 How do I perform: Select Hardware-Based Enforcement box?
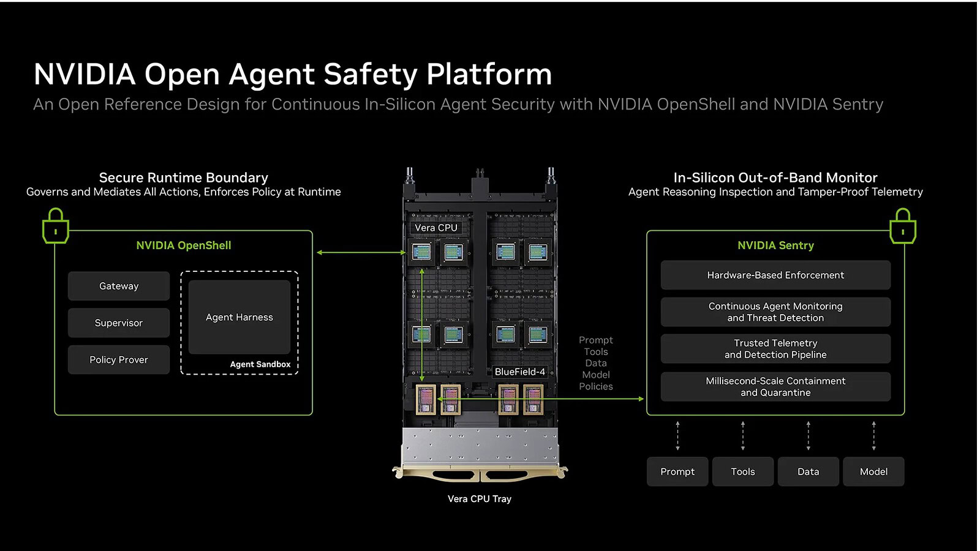coord(775,275)
